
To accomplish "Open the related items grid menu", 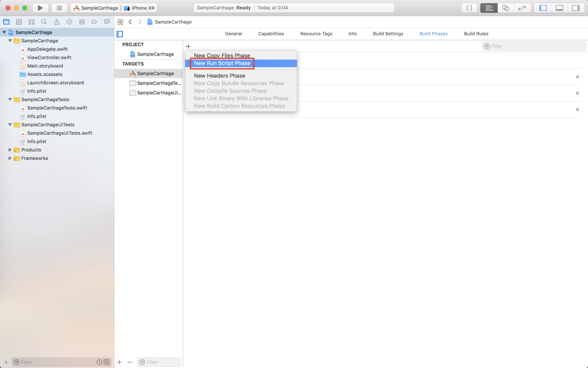I will [120, 22].
